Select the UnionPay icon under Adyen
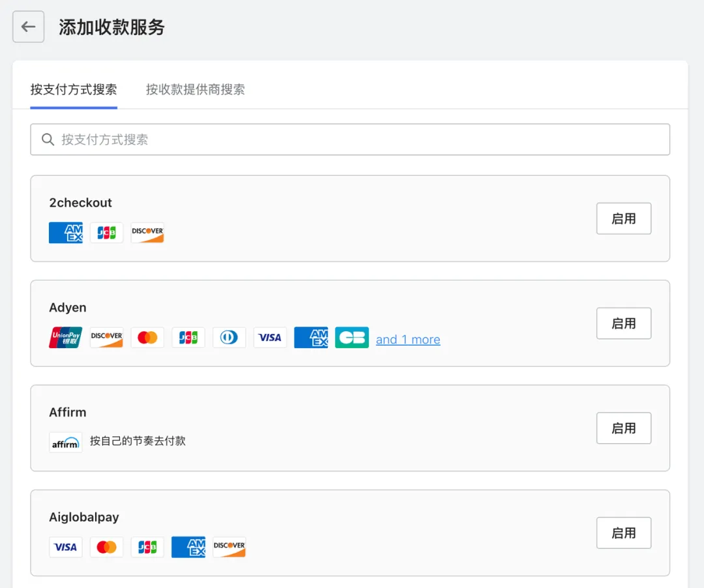 point(65,337)
